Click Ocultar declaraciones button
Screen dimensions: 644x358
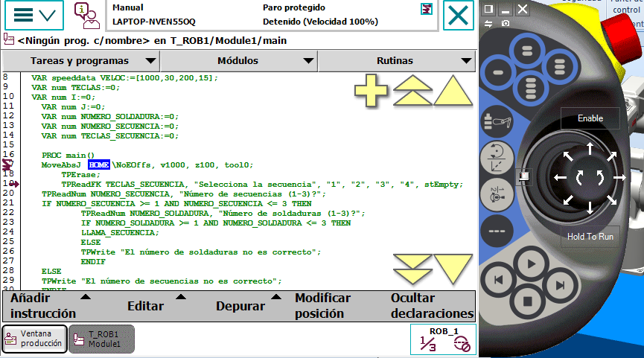point(432,306)
